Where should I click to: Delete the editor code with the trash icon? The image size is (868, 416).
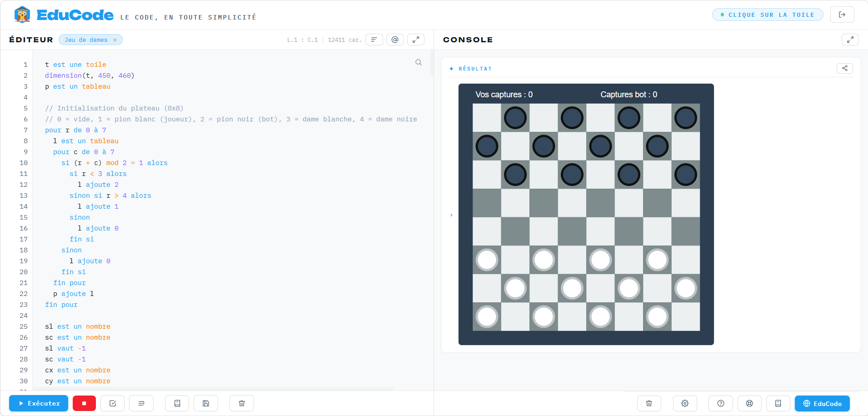(242, 403)
